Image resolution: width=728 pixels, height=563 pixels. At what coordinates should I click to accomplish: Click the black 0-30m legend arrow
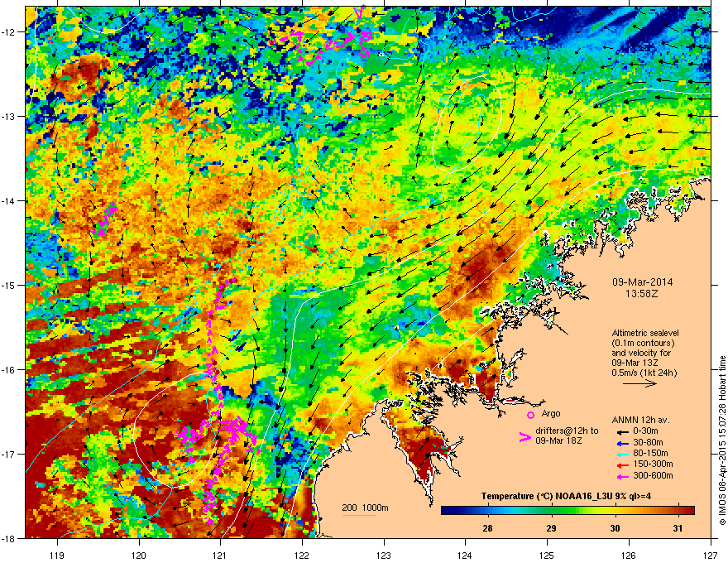[x=622, y=432]
